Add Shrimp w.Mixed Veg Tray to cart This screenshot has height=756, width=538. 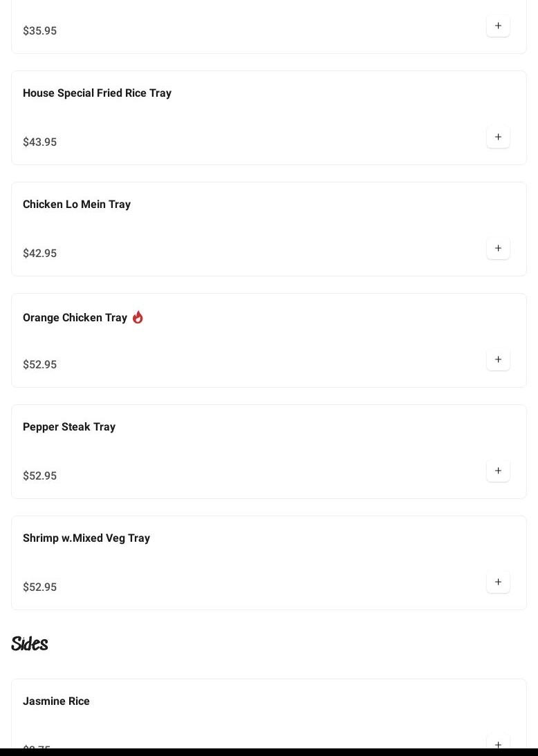tap(498, 583)
